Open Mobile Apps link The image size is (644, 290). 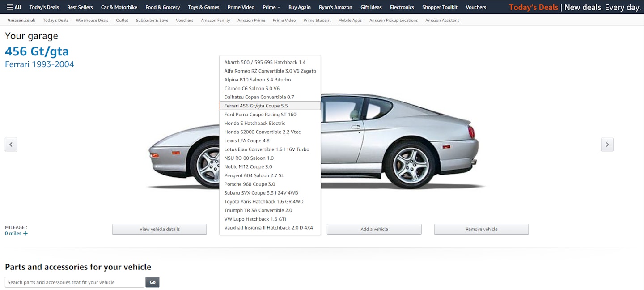coord(350,20)
